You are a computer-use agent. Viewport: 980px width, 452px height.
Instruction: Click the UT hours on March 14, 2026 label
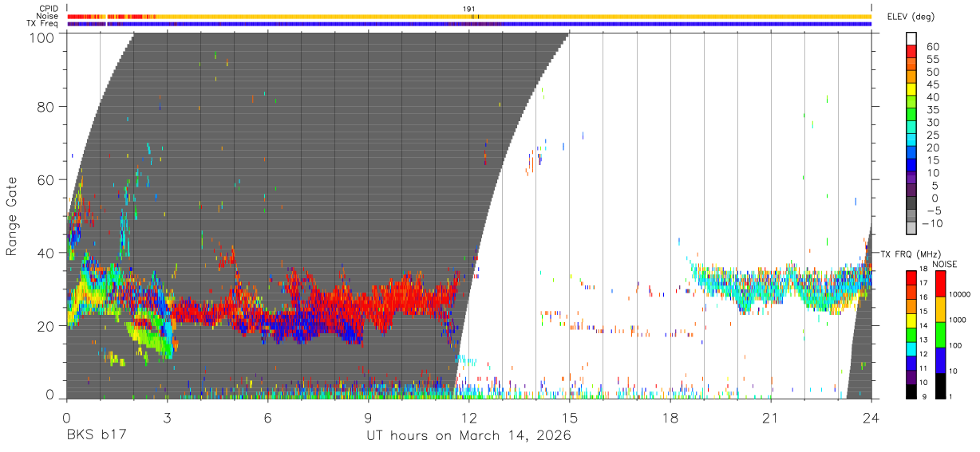coord(468,436)
